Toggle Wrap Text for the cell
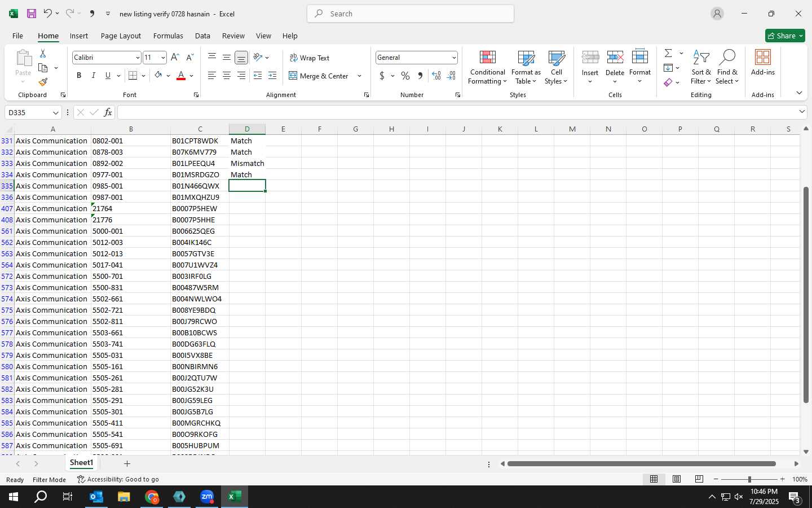 click(310, 58)
